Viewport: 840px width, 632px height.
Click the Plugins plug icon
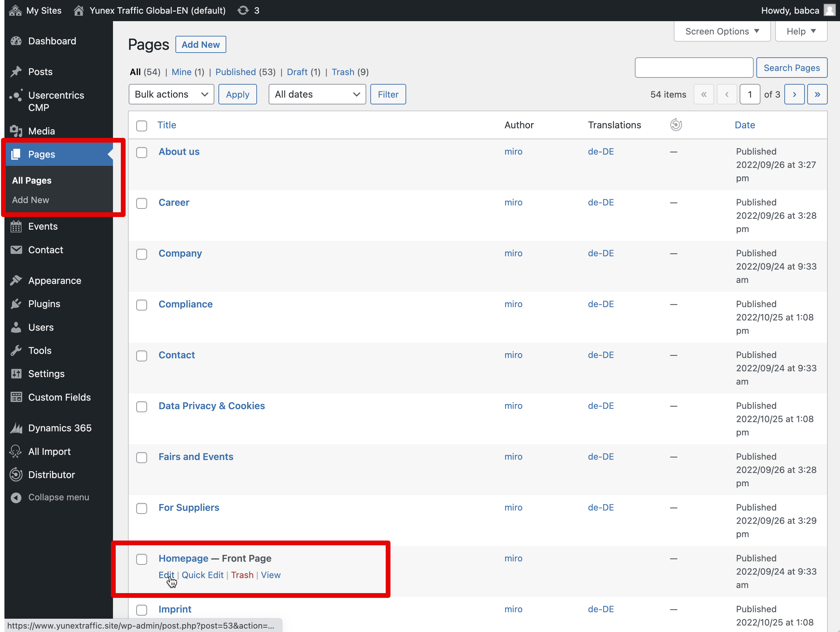pos(16,304)
